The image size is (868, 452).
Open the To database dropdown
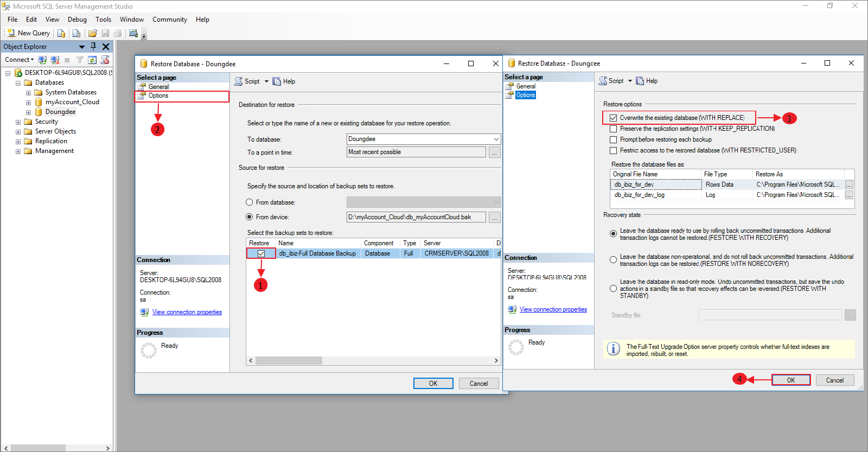pos(496,139)
